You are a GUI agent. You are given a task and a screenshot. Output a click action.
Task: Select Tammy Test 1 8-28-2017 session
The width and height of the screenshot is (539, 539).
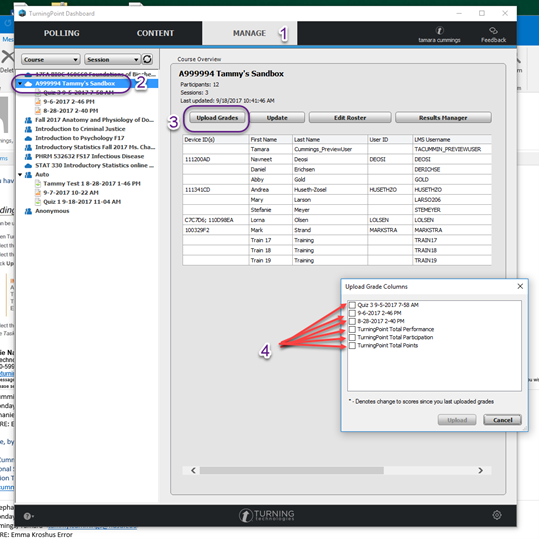[92, 184]
